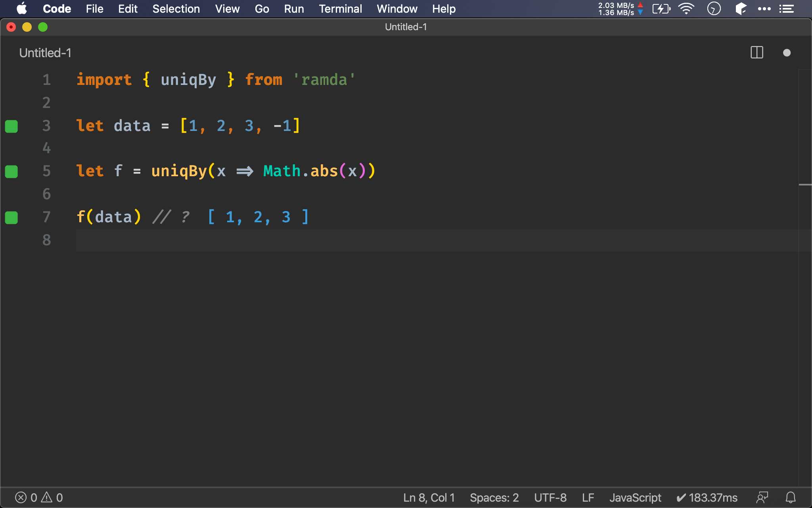
Task: Open the notifications bell
Action: tap(791, 498)
